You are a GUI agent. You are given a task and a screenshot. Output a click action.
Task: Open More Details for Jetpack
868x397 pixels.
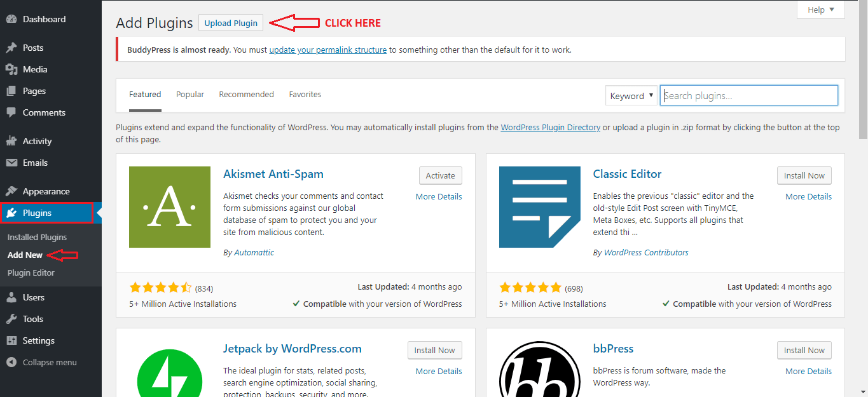pos(439,372)
